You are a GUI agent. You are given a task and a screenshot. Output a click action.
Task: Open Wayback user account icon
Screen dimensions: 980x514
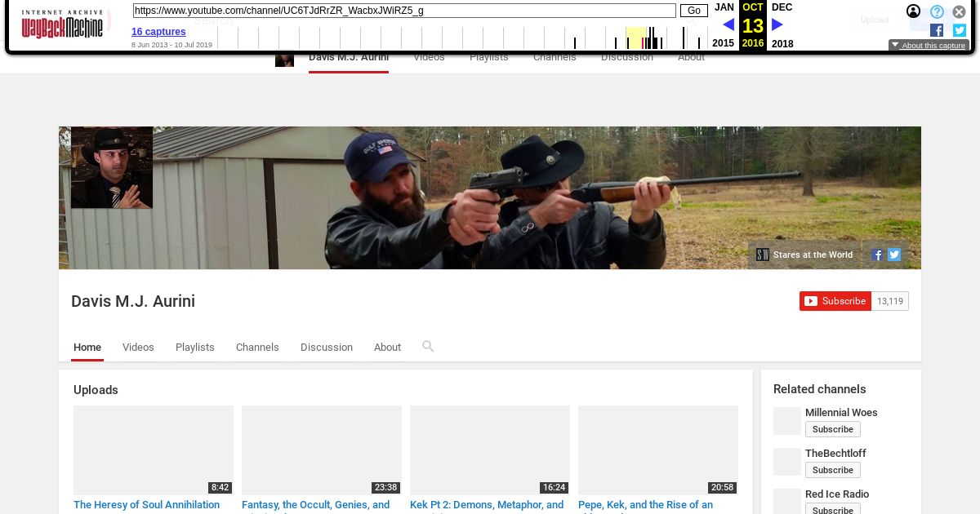[x=913, y=11]
